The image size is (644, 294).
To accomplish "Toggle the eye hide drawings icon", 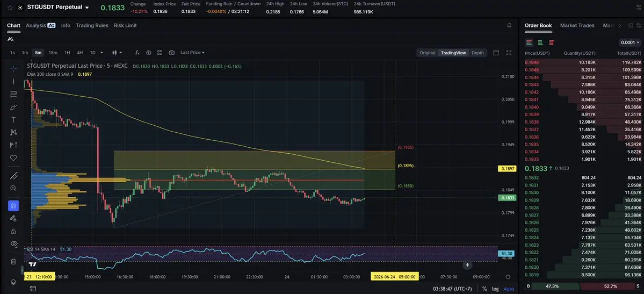I will [x=13, y=244].
